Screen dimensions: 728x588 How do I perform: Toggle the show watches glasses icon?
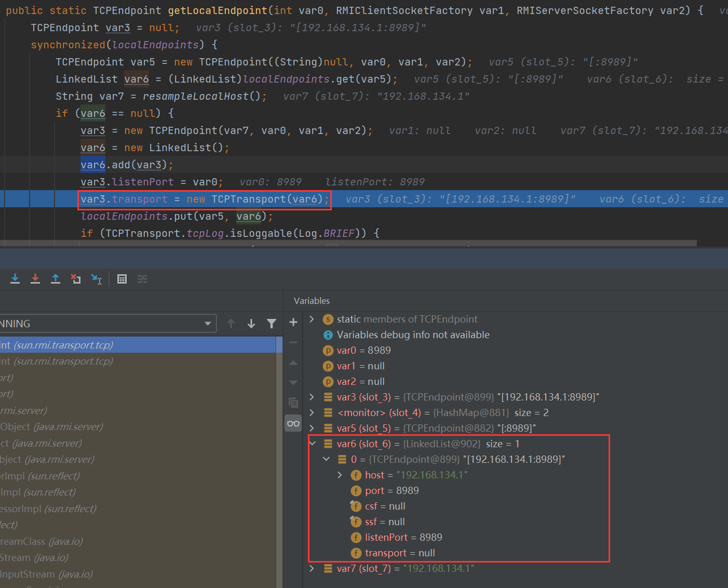click(x=293, y=423)
